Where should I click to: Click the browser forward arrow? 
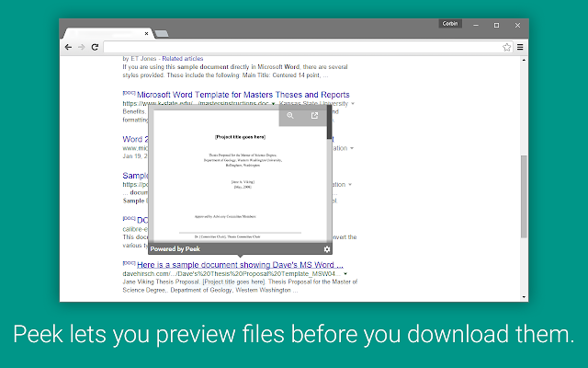[x=82, y=47]
